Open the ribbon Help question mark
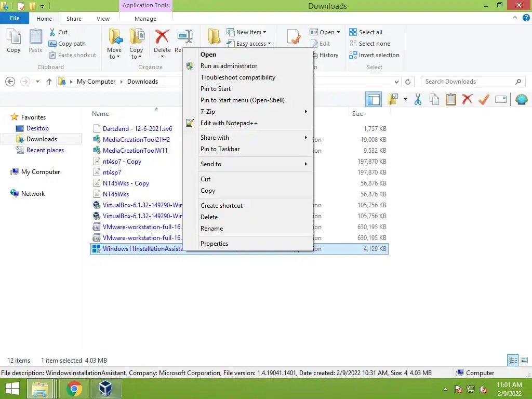The height and width of the screenshot is (399, 532). (x=526, y=18)
